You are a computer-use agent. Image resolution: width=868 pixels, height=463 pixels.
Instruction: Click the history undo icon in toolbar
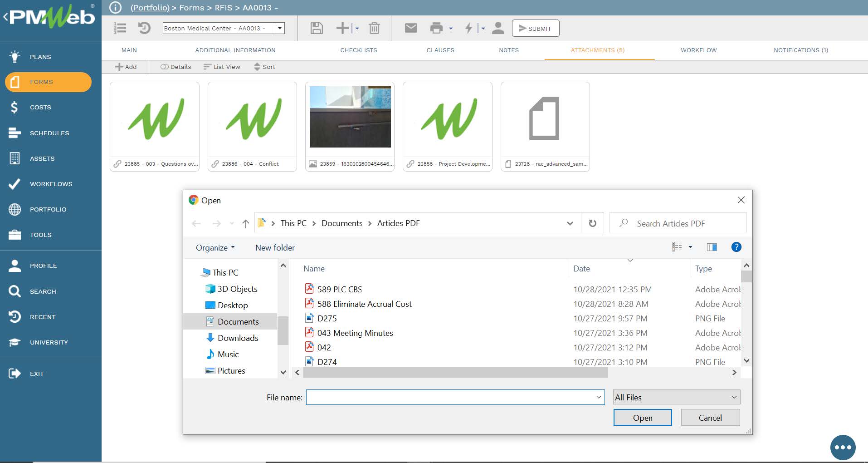click(144, 28)
